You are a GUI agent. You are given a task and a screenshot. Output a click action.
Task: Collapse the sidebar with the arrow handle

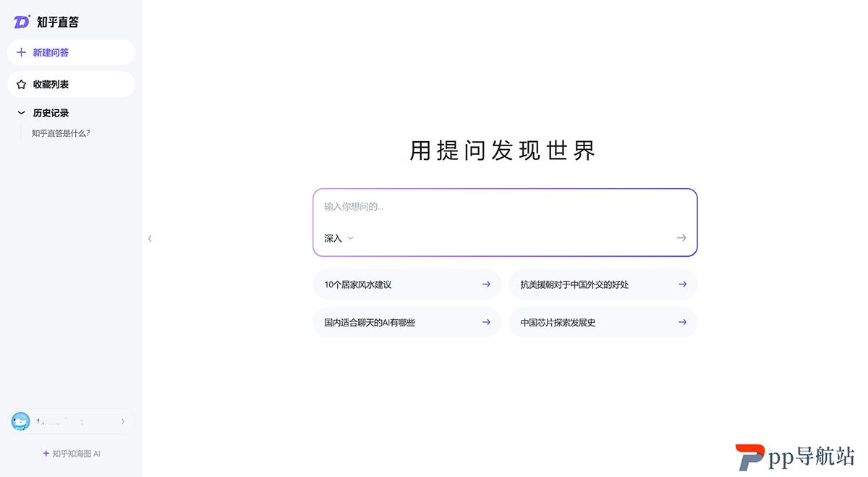[x=150, y=238]
